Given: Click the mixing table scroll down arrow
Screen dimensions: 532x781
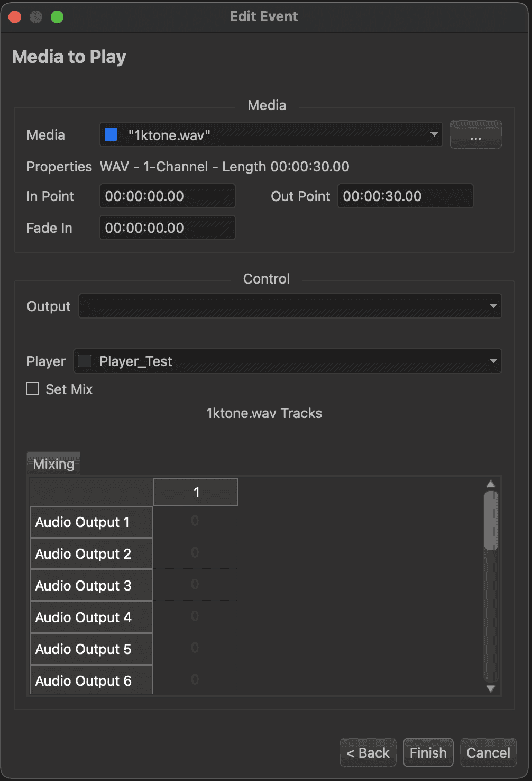Looking at the screenshot, I should click(491, 688).
